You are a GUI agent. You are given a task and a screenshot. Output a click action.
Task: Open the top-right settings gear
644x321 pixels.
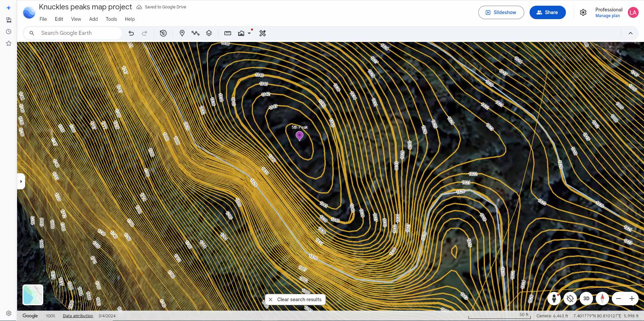[583, 12]
